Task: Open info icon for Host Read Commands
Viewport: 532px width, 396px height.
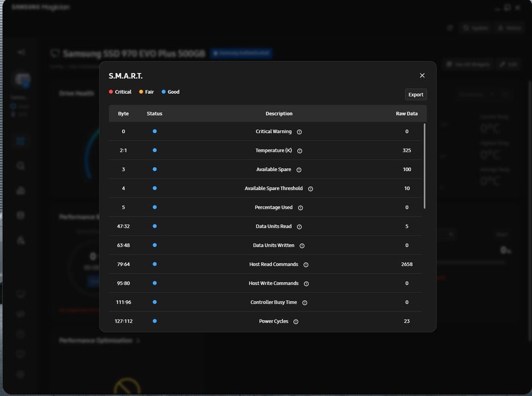Action: coord(306,265)
